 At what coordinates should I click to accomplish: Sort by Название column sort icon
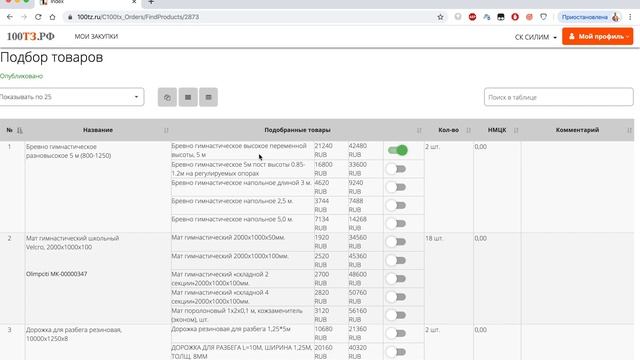pyautogui.click(x=166, y=130)
